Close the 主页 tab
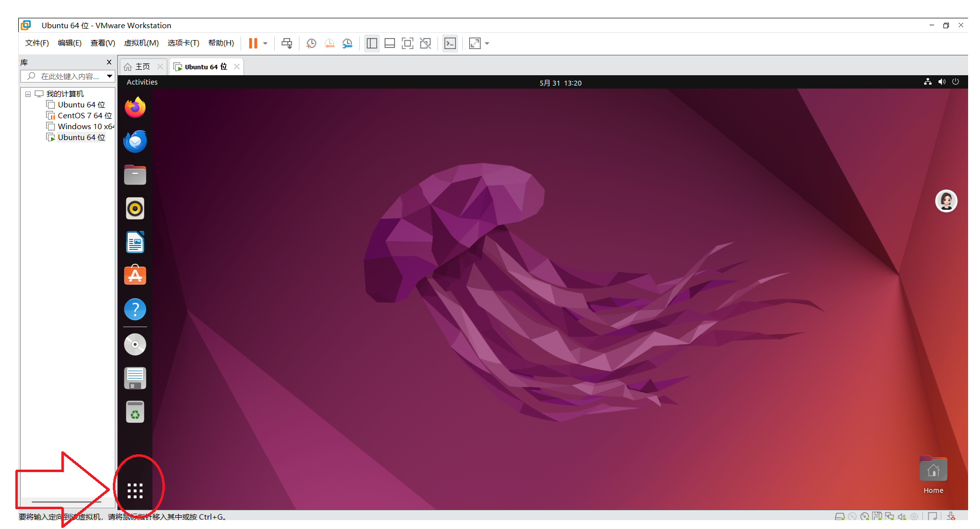 (160, 67)
